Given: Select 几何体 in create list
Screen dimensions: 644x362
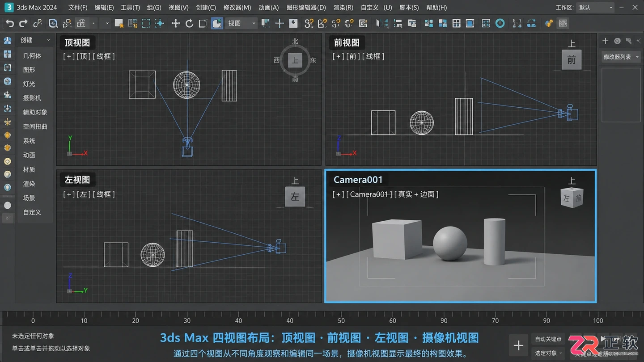Looking at the screenshot, I should [x=32, y=55].
